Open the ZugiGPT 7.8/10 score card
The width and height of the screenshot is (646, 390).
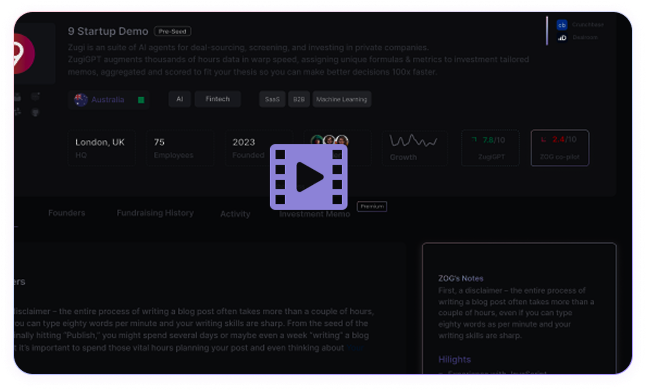click(490, 148)
